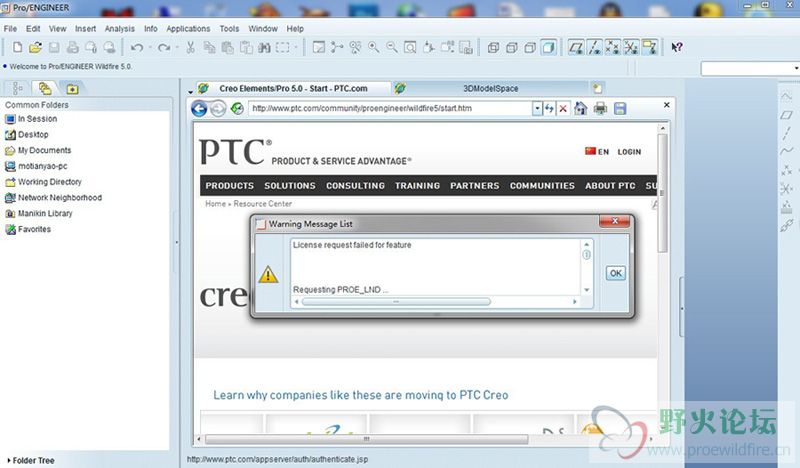Create a new file with the New icon
This screenshot has width=800, height=468.
17,47
